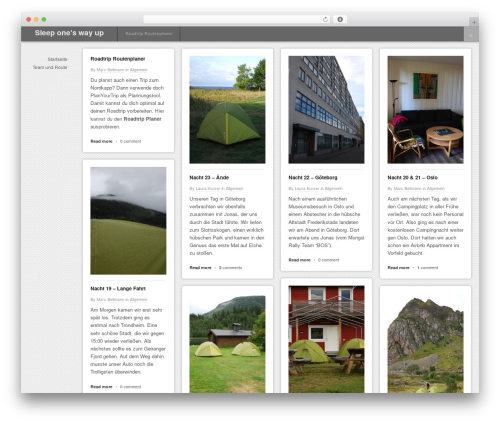Open the rocky mountain photo
Viewport: 500px width, 423px height.
425,339
